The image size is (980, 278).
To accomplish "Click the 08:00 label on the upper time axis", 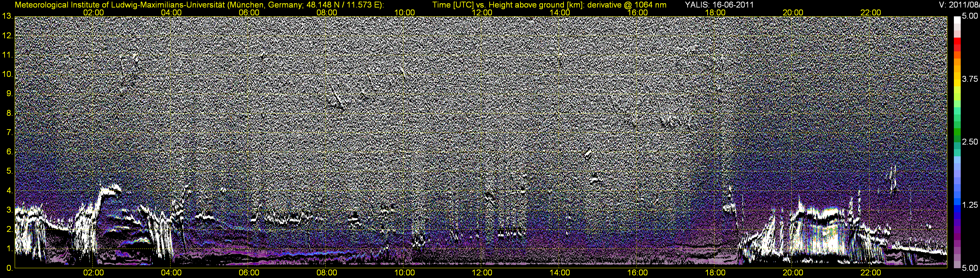I will [x=327, y=12].
